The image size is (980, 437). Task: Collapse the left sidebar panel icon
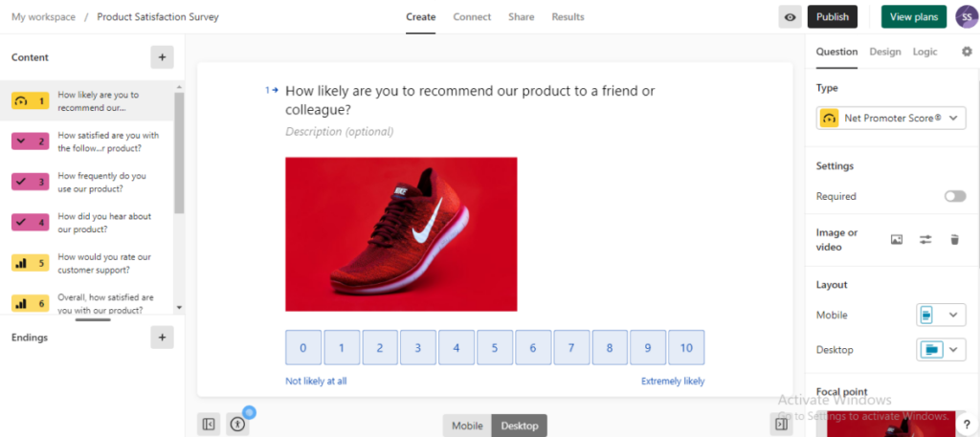click(x=209, y=425)
